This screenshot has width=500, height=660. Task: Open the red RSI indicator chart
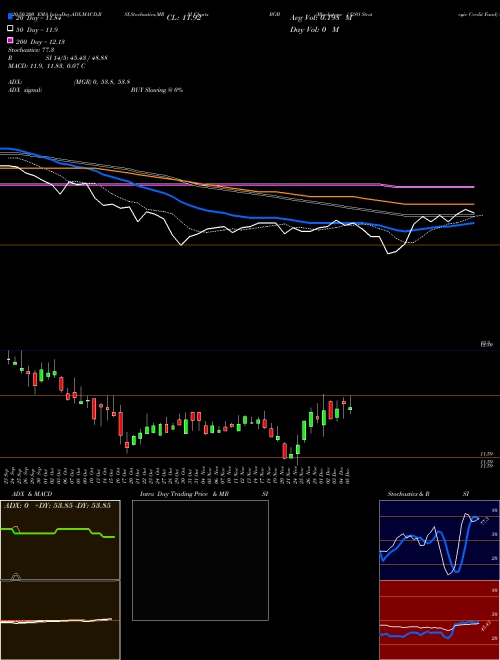click(439, 620)
